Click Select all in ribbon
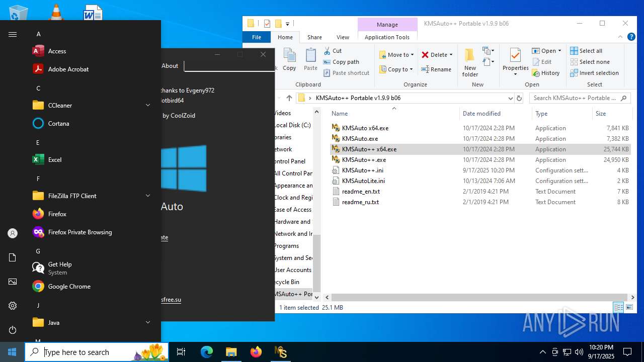644x362 pixels. pos(586,51)
